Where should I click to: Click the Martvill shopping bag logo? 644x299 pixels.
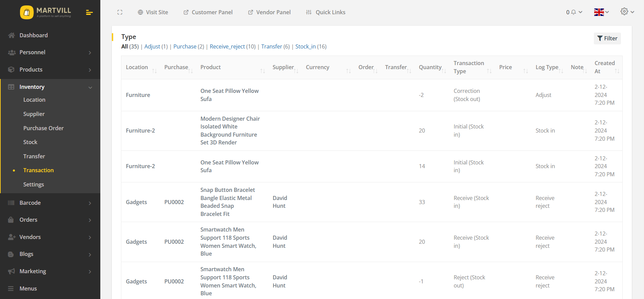[27, 13]
